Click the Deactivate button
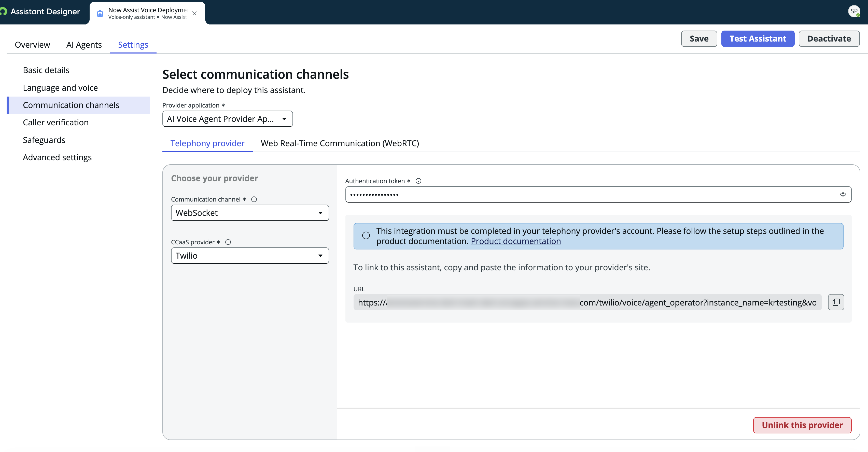The height and width of the screenshot is (452, 868). [829, 39]
